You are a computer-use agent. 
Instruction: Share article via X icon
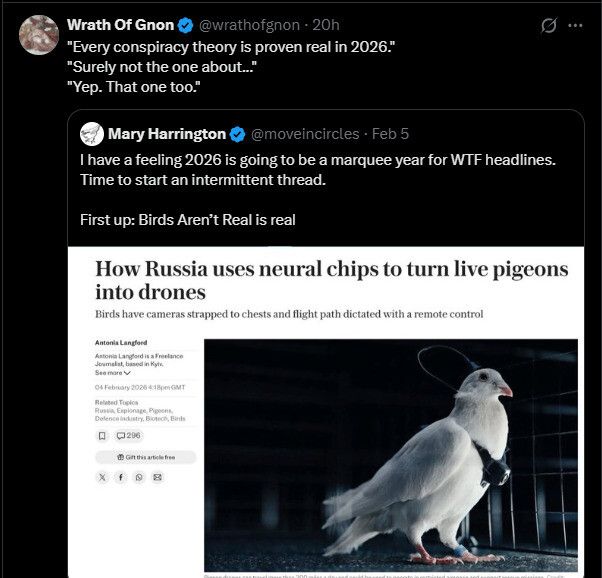pyautogui.click(x=102, y=477)
